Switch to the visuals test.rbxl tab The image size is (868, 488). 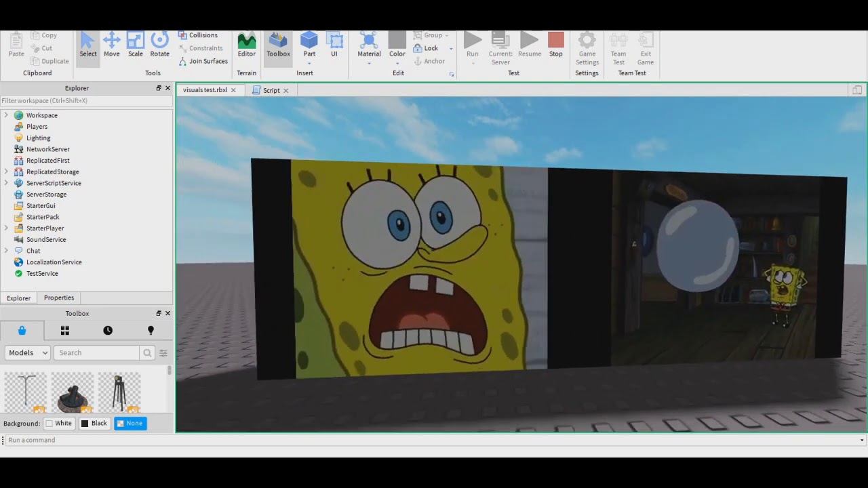click(205, 90)
